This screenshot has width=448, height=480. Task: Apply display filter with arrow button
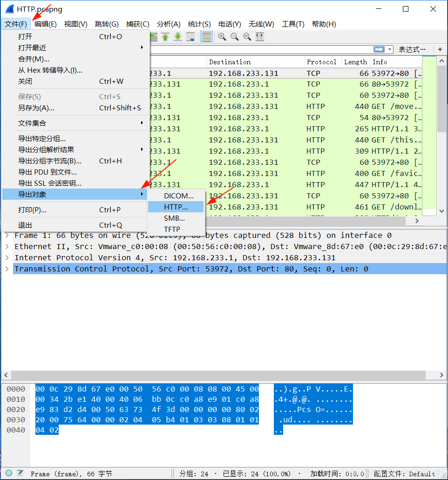click(x=379, y=49)
